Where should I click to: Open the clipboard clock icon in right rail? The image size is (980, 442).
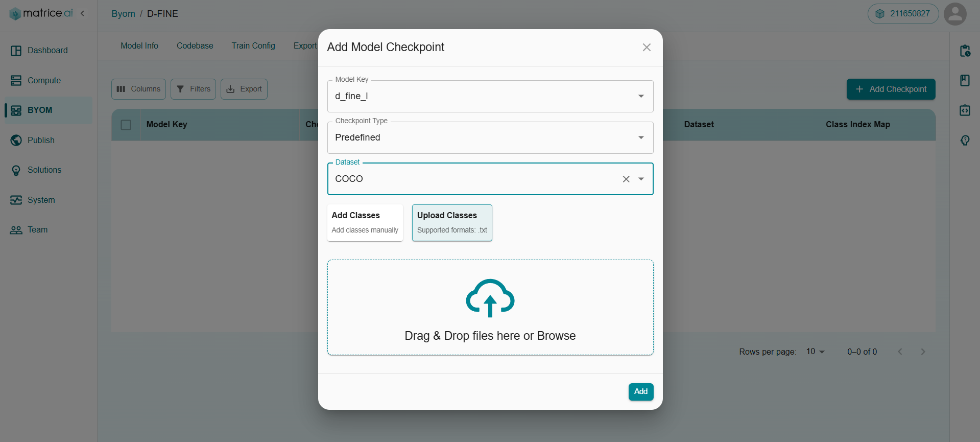click(965, 51)
